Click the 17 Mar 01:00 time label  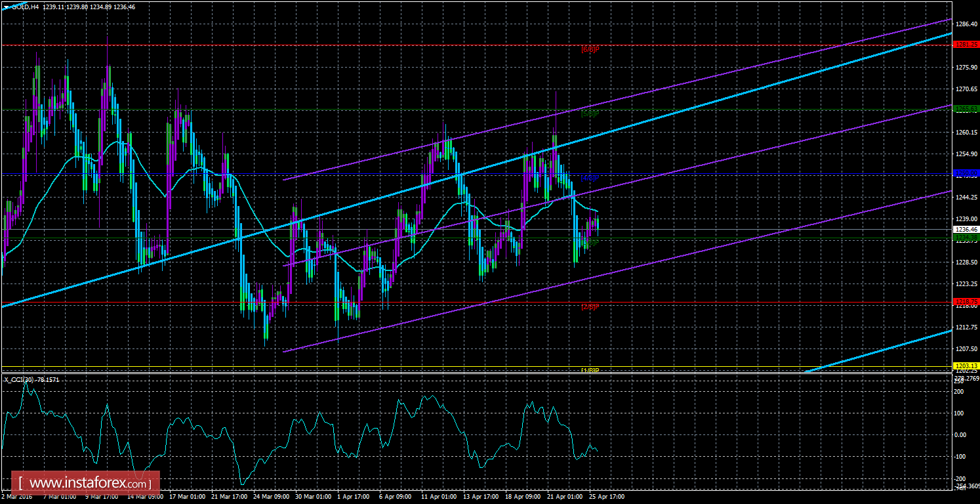188,497
